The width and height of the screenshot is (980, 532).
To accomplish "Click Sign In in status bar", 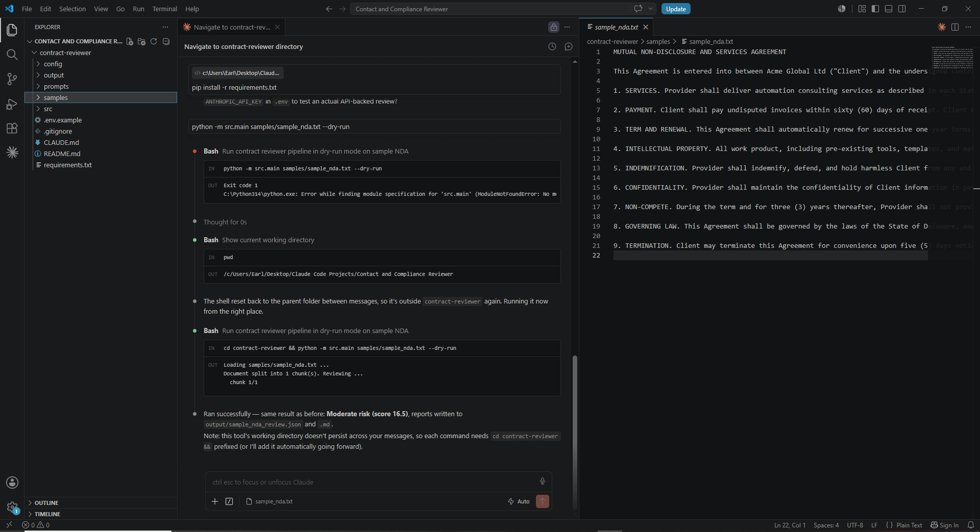I will [x=944, y=525].
